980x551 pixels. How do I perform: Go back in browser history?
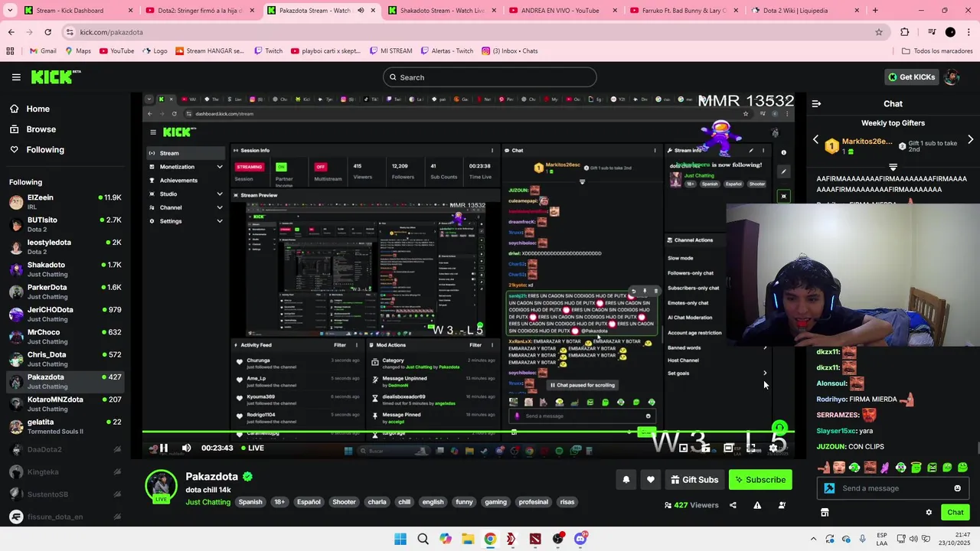[x=11, y=32]
